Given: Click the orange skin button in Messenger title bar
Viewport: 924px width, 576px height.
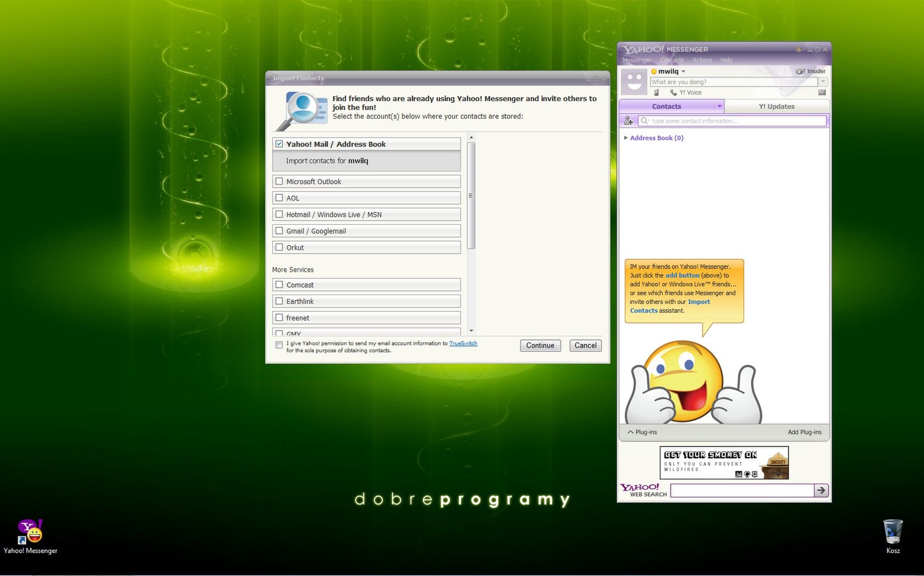Looking at the screenshot, I should [799, 49].
